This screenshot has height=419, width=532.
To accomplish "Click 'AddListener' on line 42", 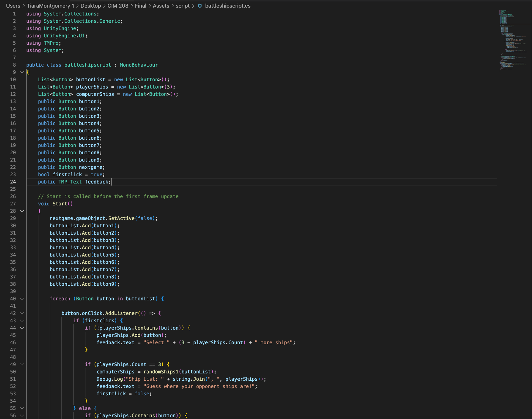I will coord(121,313).
